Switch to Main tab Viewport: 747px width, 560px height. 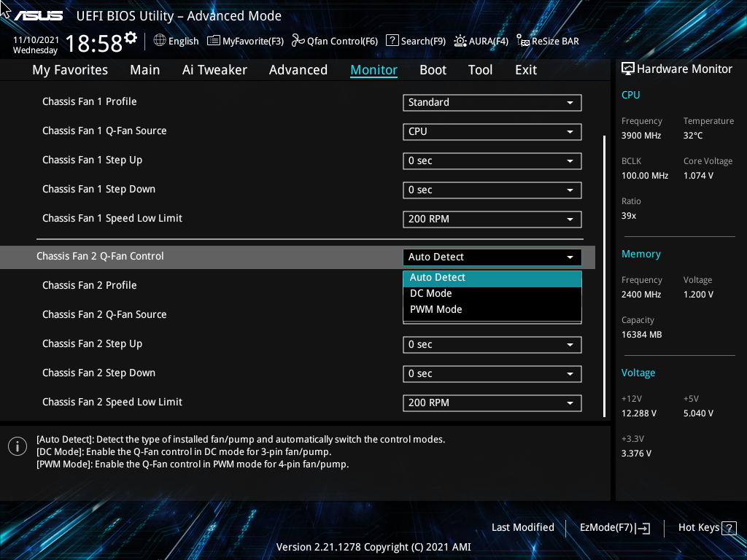(x=145, y=70)
